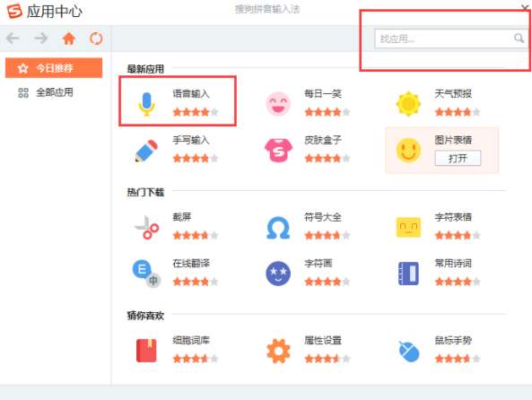The width and height of the screenshot is (532, 400).
Task: Select the 手写输入 pencil icon
Action: click(146, 151)
